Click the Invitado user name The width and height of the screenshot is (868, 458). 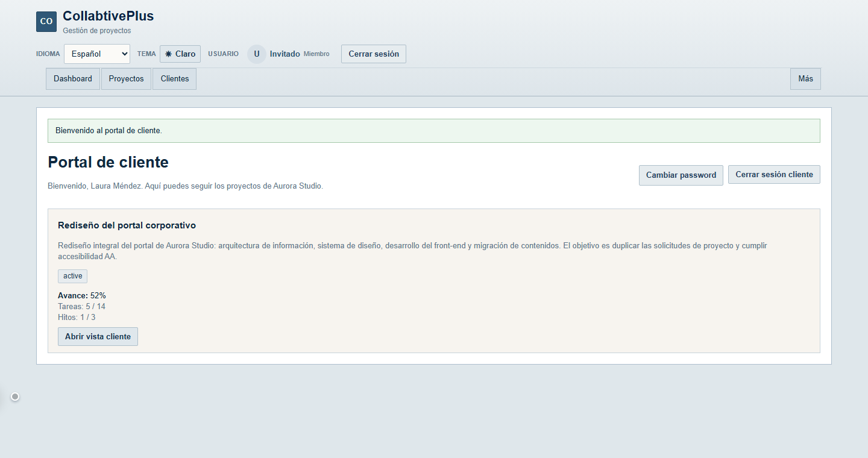coord(285,54)
